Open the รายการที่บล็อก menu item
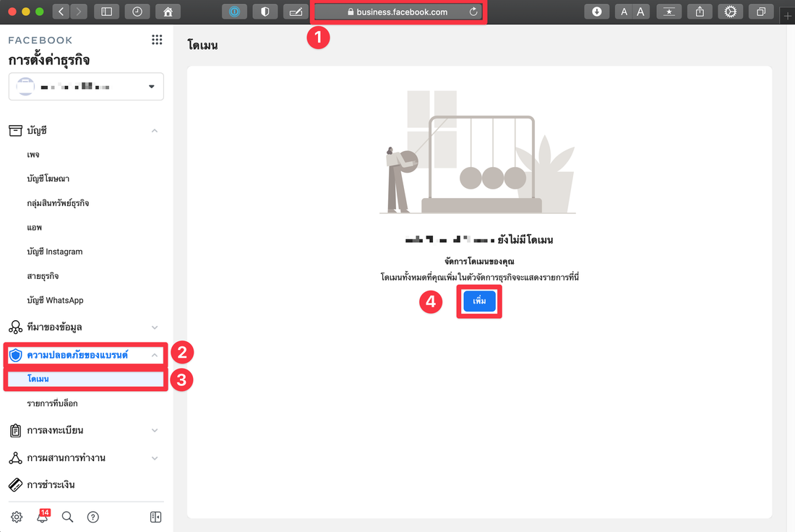Image resolution: width=795 pixels, height=532 pixels. click(x=52, y=403)
